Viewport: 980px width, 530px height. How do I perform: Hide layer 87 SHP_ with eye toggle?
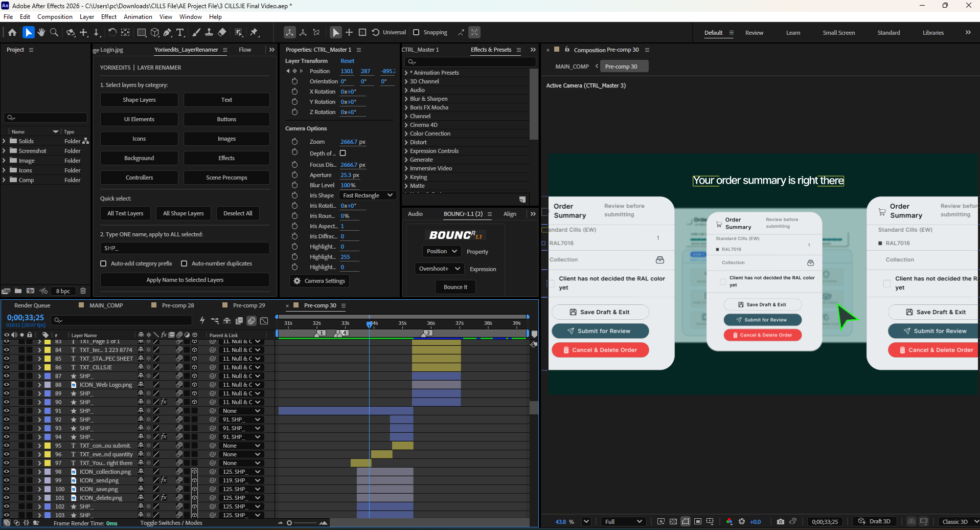(x=6, y=376)
